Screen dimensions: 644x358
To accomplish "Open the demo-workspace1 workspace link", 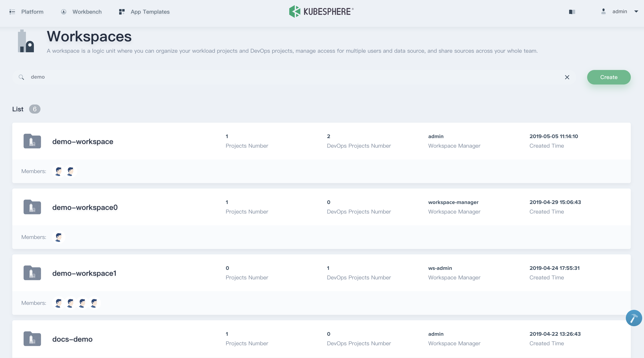I will pos(84,273).
